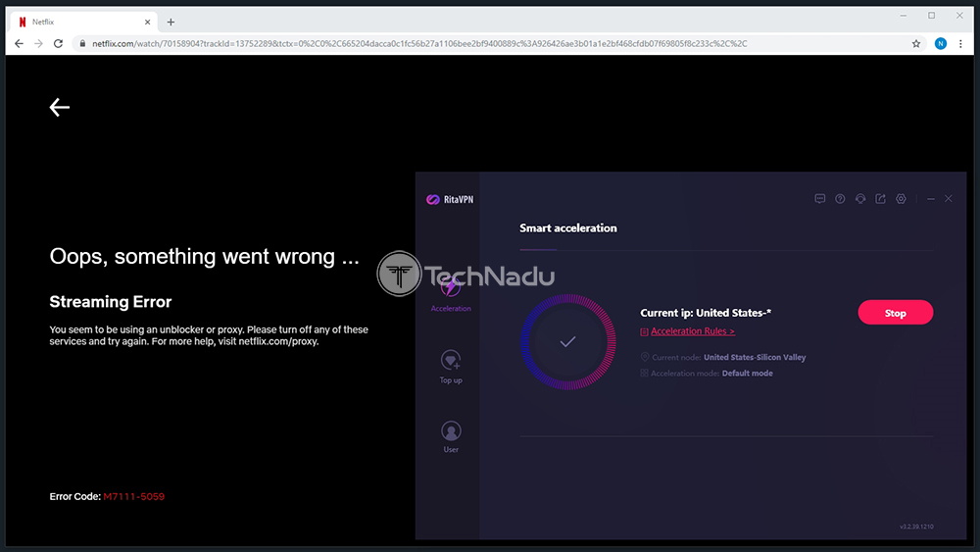Change current node United States-Silicon Valley

(x=755, y=358)
